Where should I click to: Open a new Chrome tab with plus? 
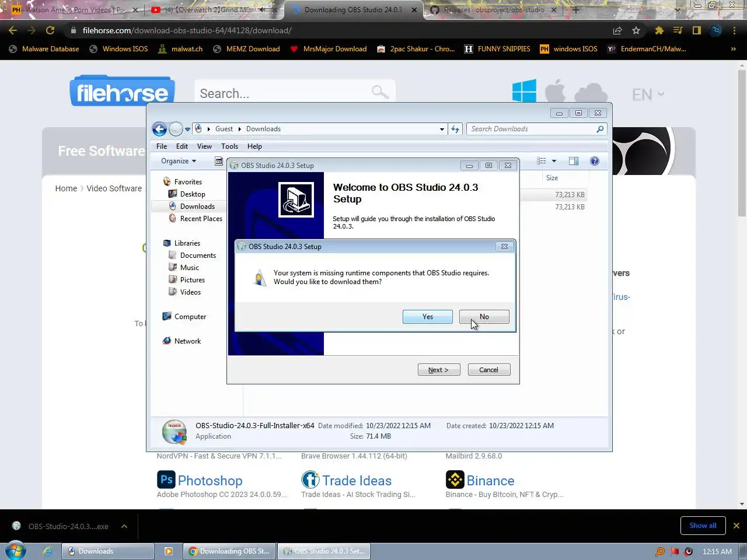click(x=576, y=10)
